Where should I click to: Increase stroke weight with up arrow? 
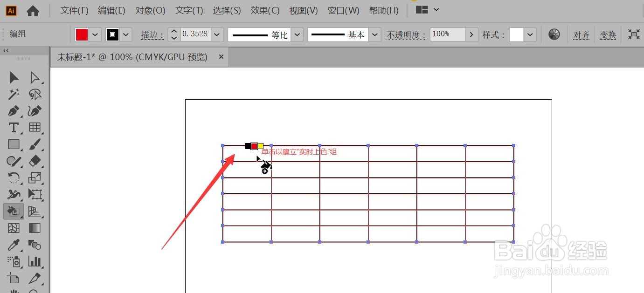pos(174,31)
